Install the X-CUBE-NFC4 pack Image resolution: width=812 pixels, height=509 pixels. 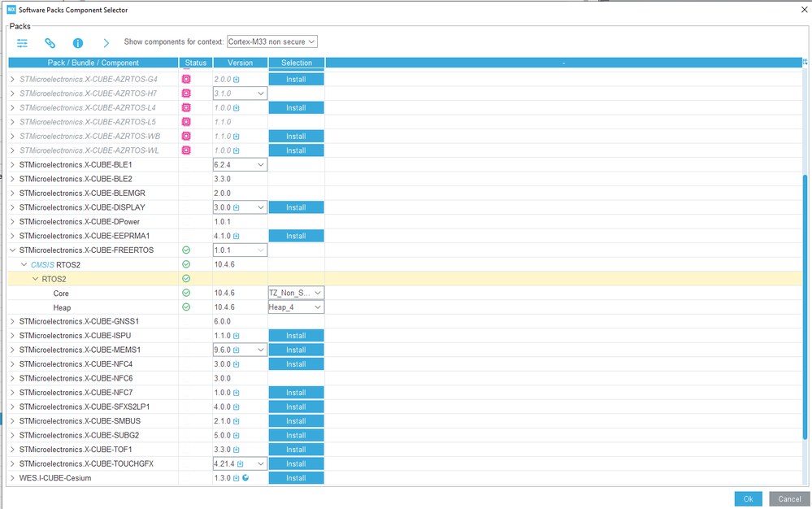pos(296,364)
